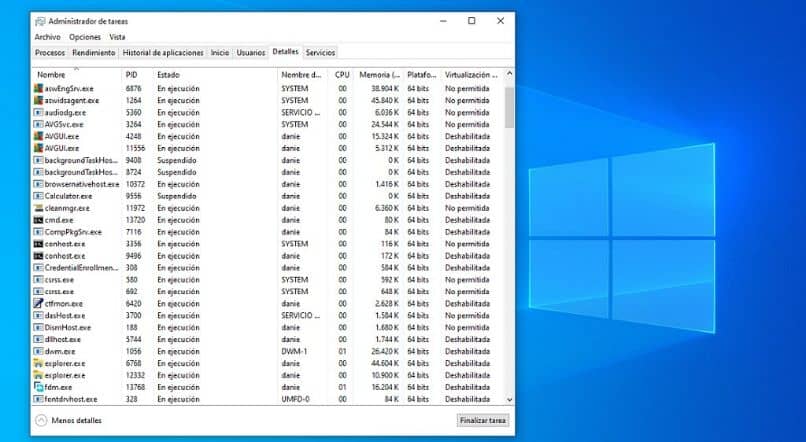Click the cleanmgr.exe disk cleanup icon
Screen dimensions: 806x442
coord(38,208)
